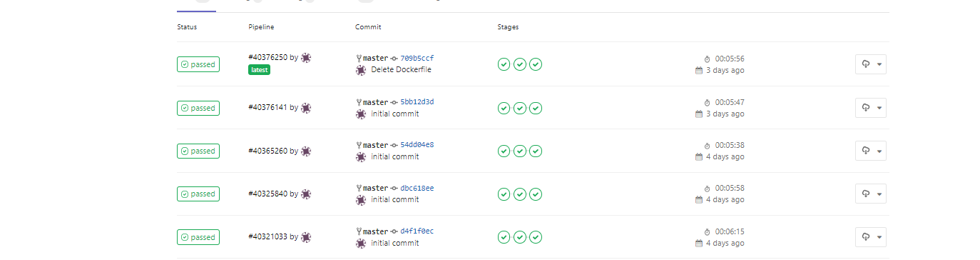Viewport: 980px width, 260px height.
Task: Open pipeline #40365260 link
Action: coord(268,151)
